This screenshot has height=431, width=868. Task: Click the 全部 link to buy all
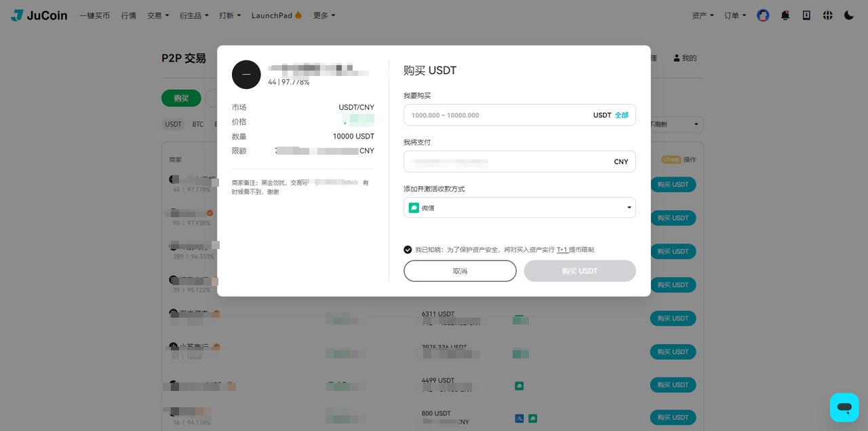click(x=621, y=115)
